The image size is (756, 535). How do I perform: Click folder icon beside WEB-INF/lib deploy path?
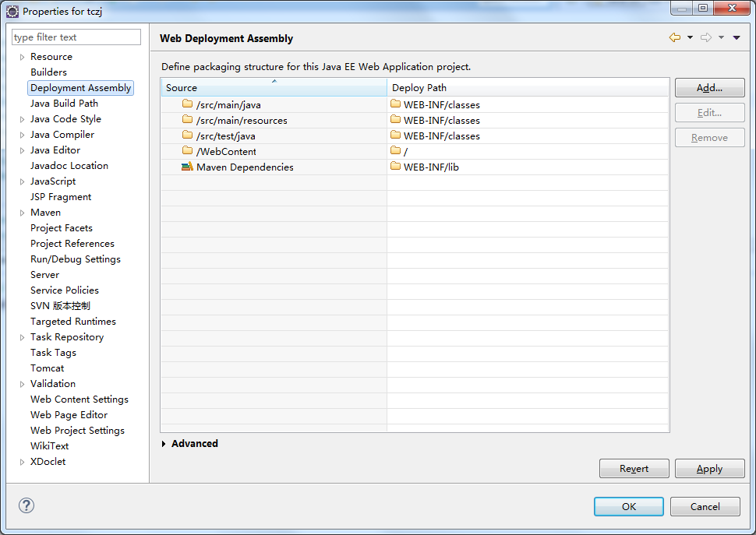pos(395,166)
